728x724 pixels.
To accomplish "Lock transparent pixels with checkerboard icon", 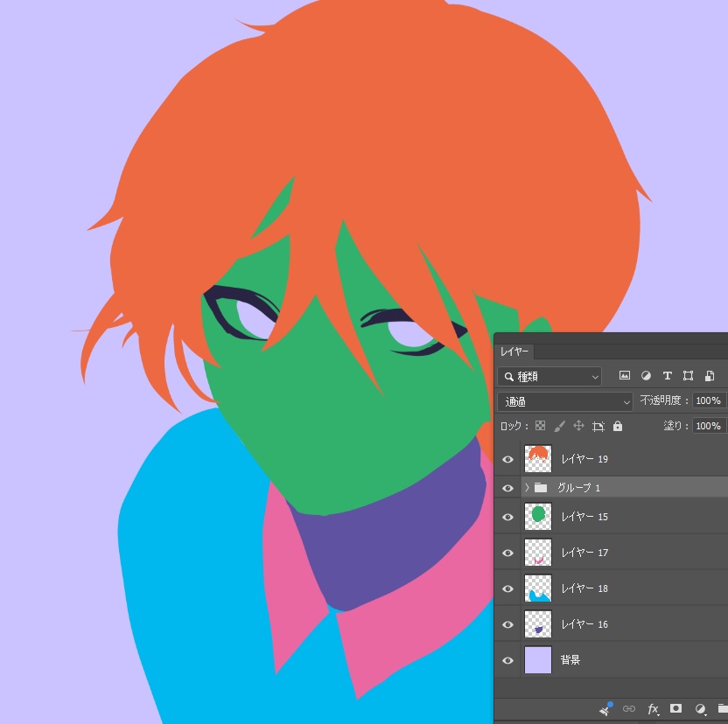I will [x=540, y=426].
